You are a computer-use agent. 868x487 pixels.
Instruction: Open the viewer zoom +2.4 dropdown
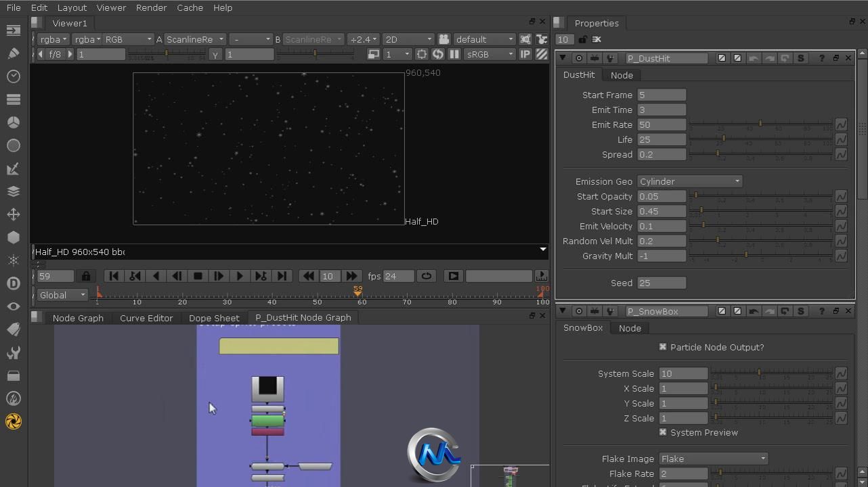click(x=363, y=39)
